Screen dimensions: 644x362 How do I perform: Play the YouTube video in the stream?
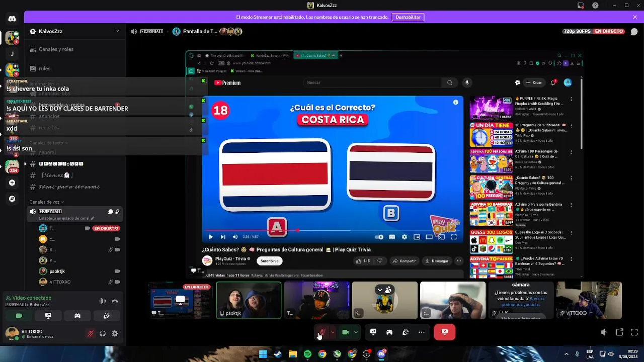click(211, 237)
